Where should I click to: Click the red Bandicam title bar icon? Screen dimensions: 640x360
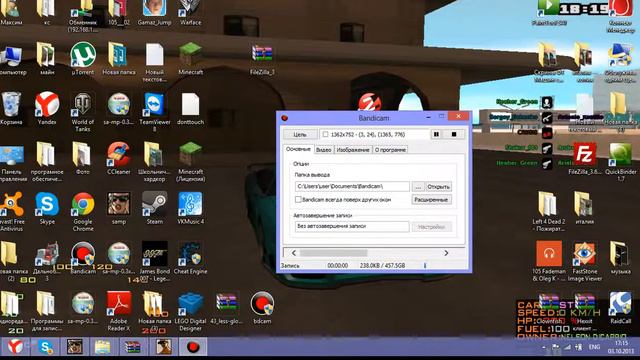284,118
